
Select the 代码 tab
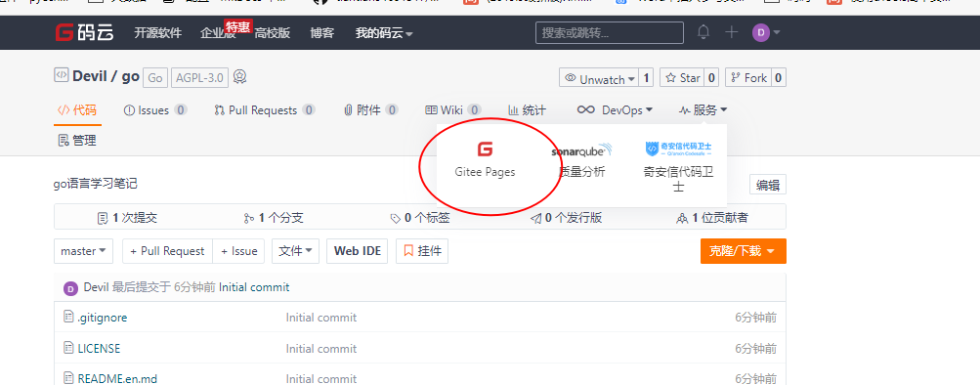77,110
